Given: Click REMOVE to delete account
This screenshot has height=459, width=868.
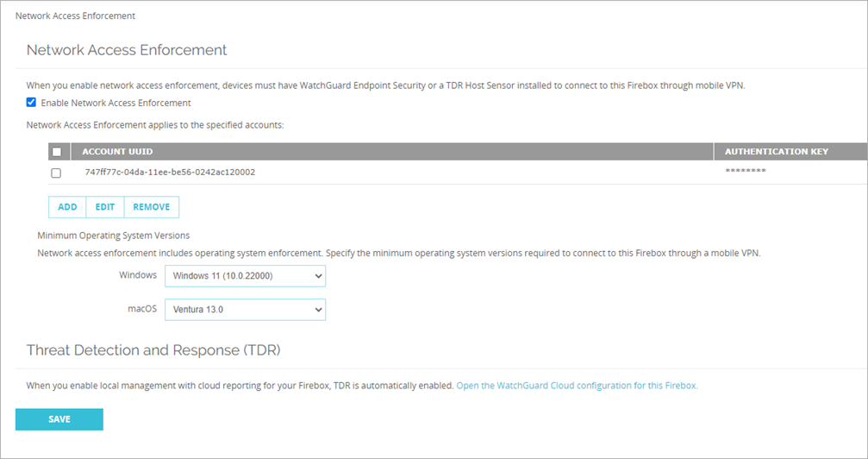Looking at the screenshot, I should tap(151, 207).
